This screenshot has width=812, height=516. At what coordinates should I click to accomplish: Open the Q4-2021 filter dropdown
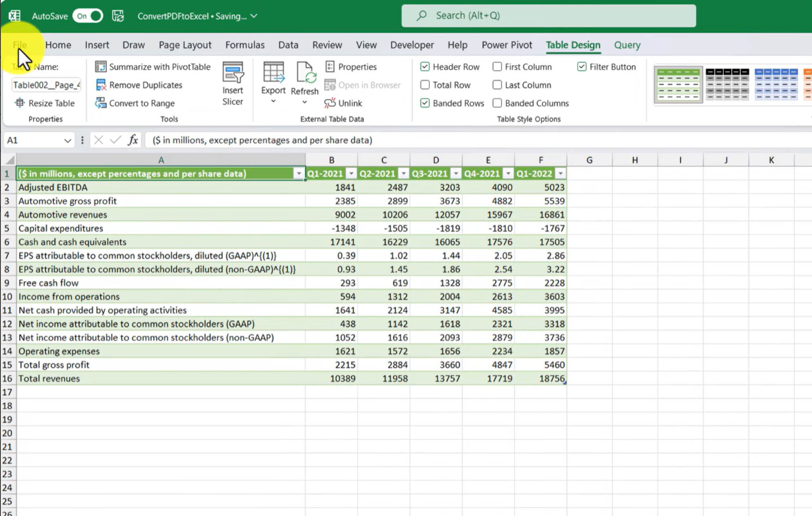coord(508,174)
